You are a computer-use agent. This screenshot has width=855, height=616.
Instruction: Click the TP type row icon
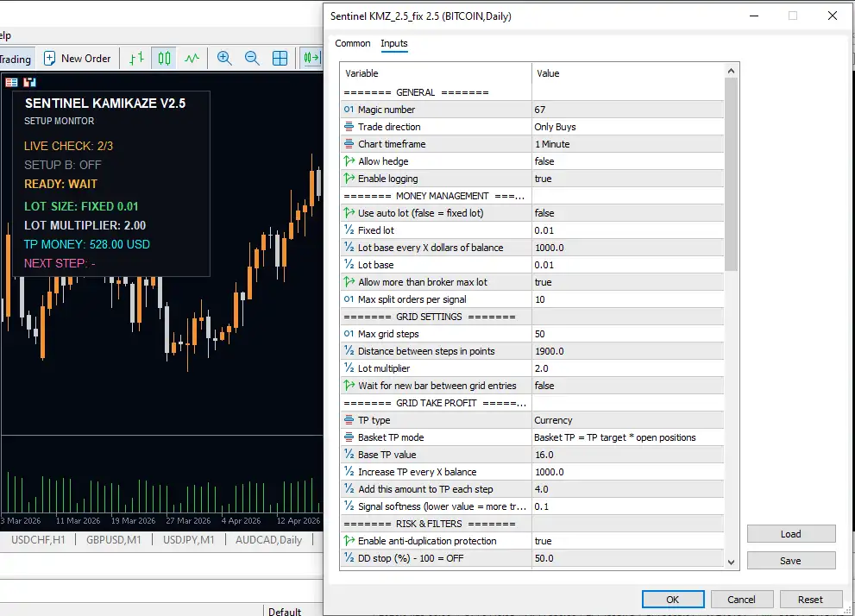coord(349,420)
